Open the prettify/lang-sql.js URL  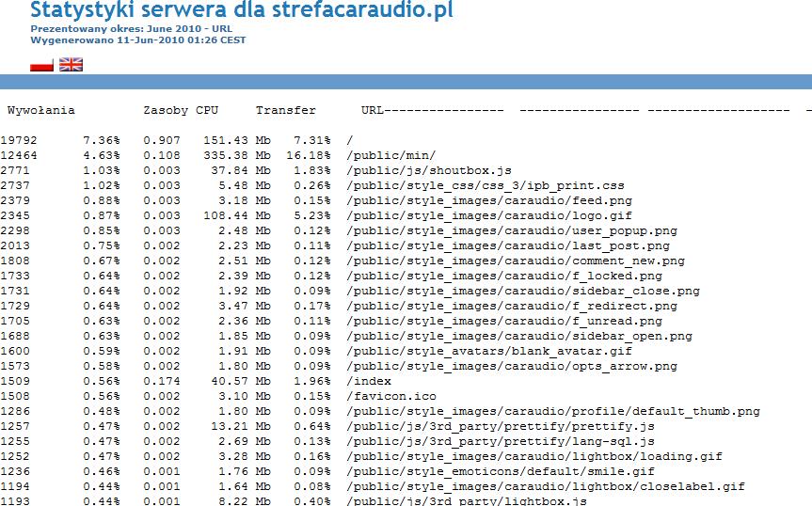point(500,441)
